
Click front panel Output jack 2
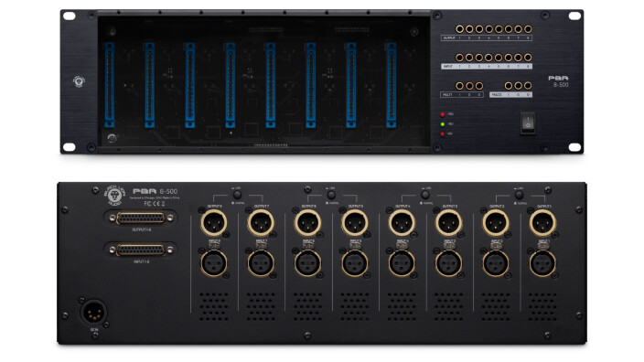tap(469, 29)
